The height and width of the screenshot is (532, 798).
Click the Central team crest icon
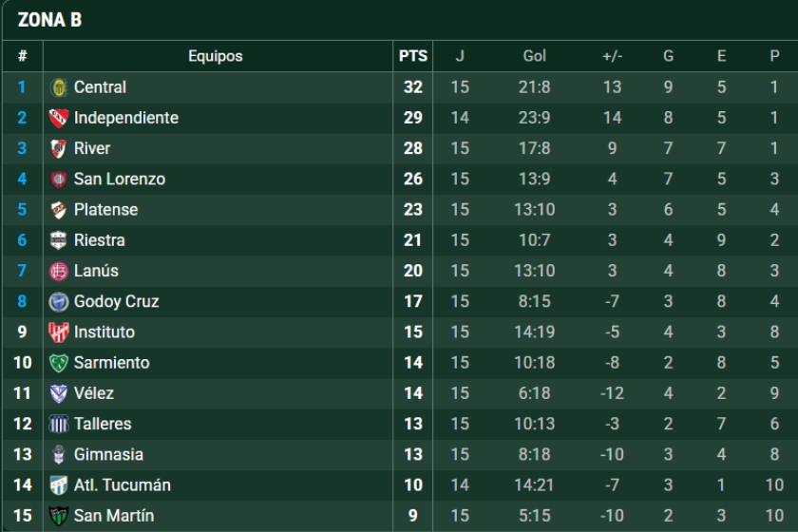click(x=59, y=87)
